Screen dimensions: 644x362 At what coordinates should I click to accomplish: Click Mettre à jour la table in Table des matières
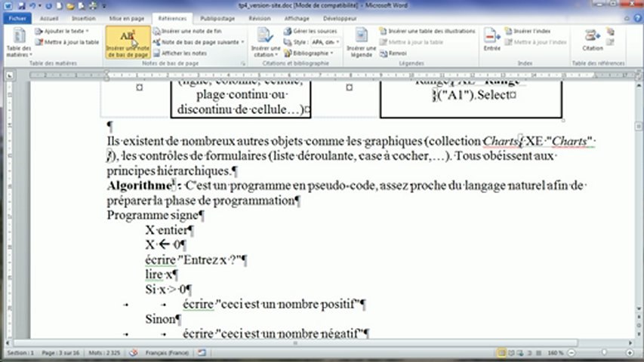click(x=67, y=42)
